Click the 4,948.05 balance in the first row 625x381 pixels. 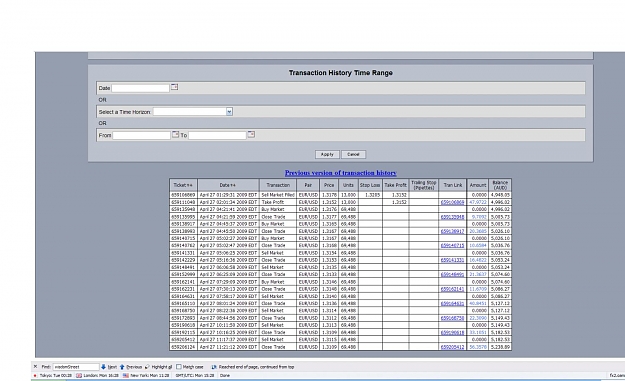coord(500,195)
